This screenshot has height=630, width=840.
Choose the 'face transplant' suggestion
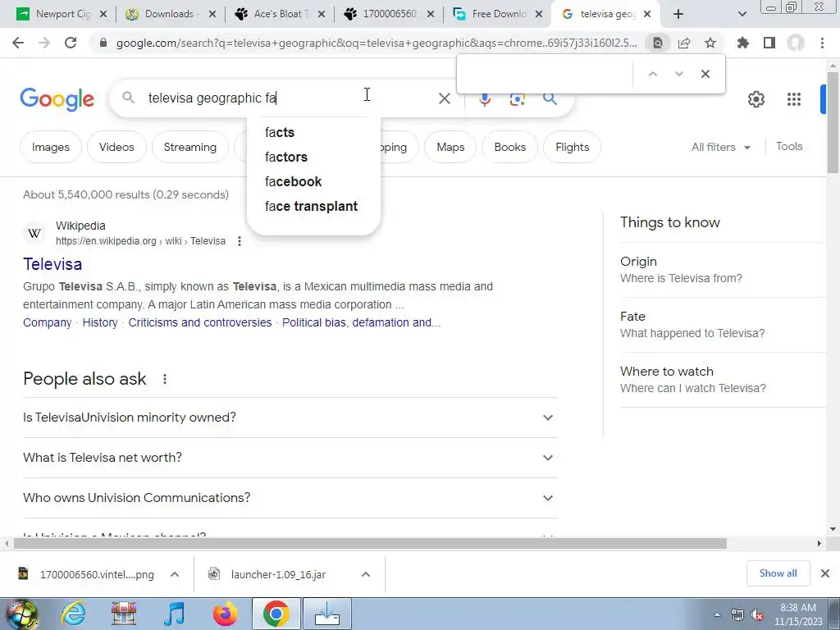313,206
